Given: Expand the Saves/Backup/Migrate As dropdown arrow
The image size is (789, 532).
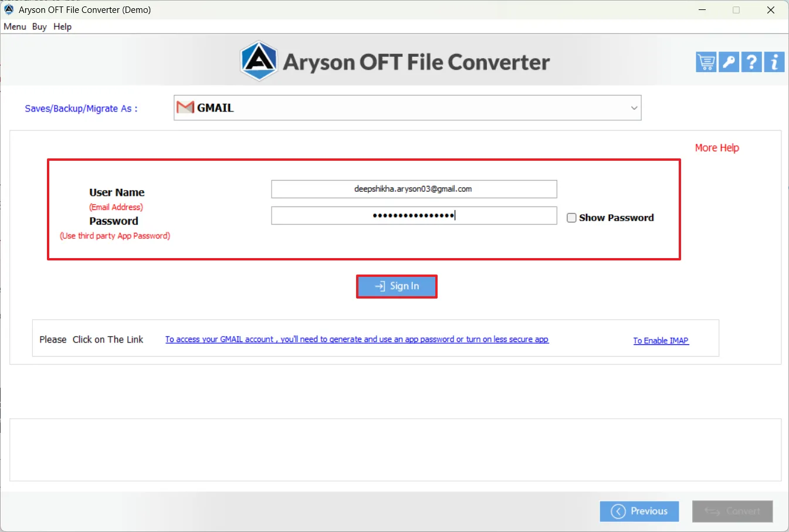Looking at the screenshot, I should 634,108.
